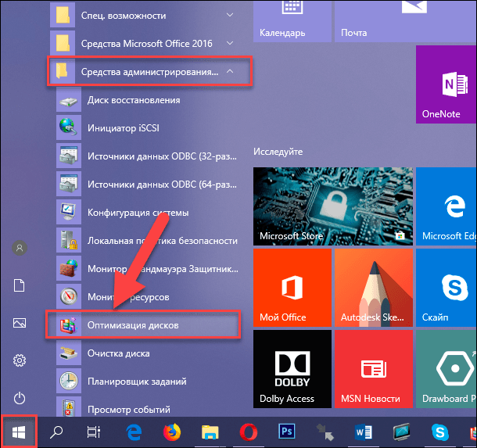Select Диск восстановления text entry
This screenshot has height=448, width=477.
[134, 100]
